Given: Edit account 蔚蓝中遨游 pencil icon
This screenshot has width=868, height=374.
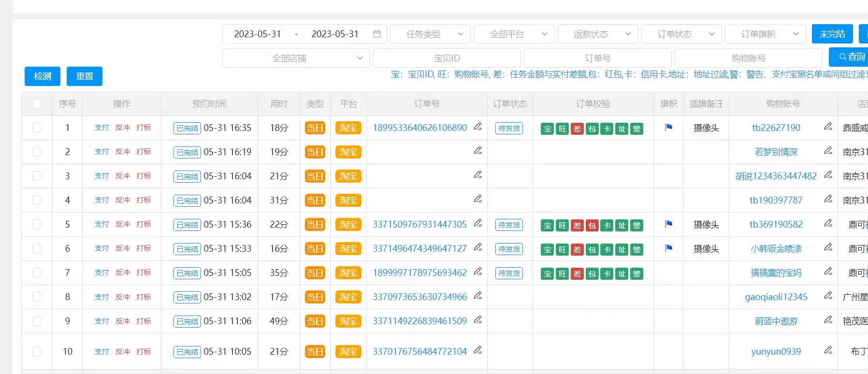Looking at the screenshot, I should click(828, 320).
